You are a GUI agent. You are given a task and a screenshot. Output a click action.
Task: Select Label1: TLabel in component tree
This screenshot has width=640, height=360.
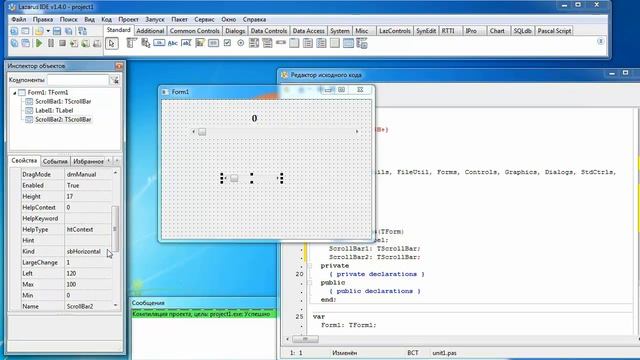click(x=54, y=111)
